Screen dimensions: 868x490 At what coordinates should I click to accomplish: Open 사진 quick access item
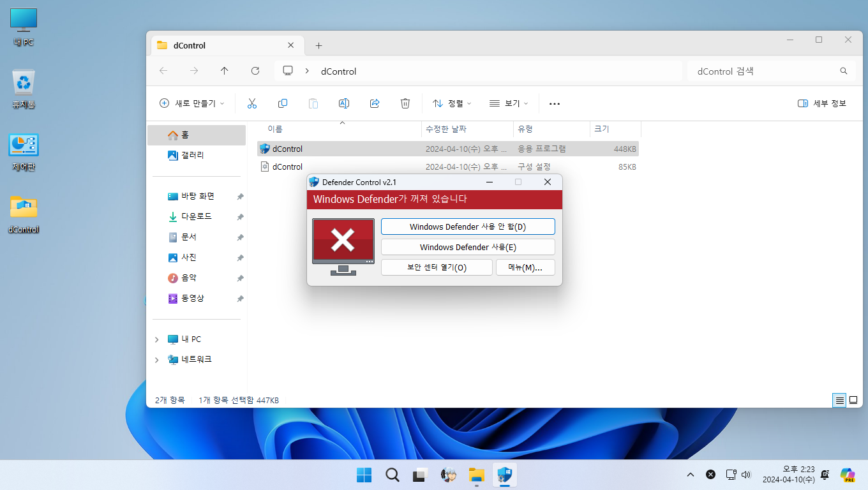pyautogui.click(x=197, y=258)
